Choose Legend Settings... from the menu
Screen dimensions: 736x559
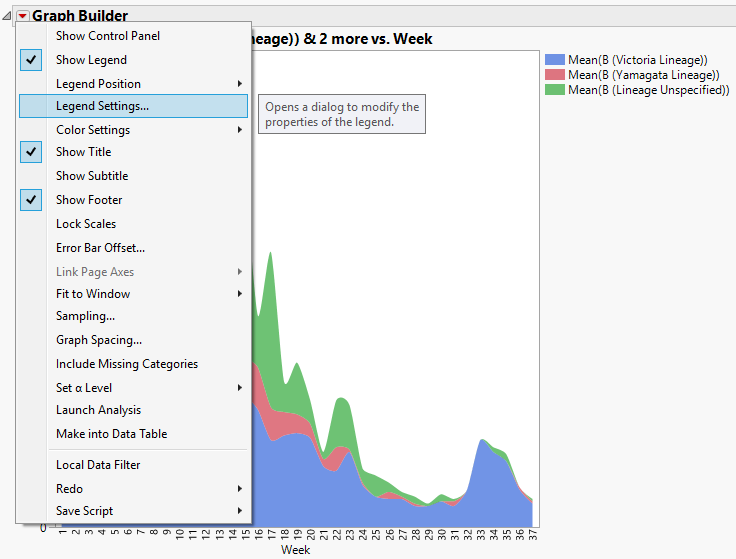[133, 106]
